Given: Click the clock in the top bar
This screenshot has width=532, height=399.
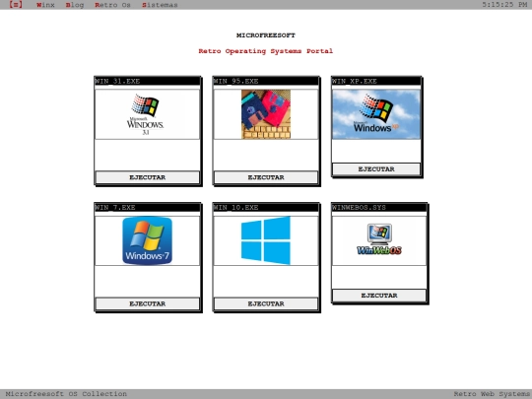Looking at the screenshot, I should click(504, 5).
